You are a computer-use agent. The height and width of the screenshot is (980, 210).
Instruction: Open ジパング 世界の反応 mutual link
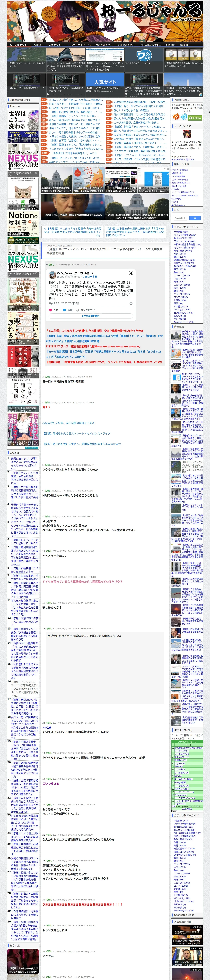coord(180,170)
